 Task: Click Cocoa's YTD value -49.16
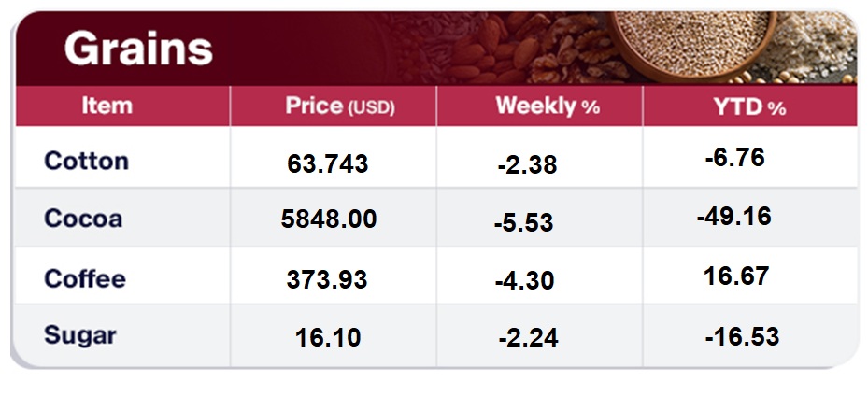[x=734, y=217]
